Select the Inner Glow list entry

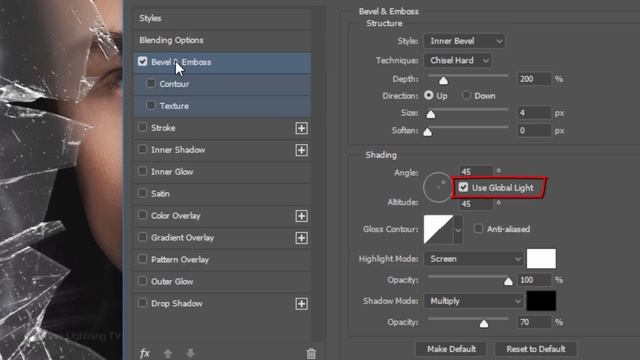coord(222,172)
